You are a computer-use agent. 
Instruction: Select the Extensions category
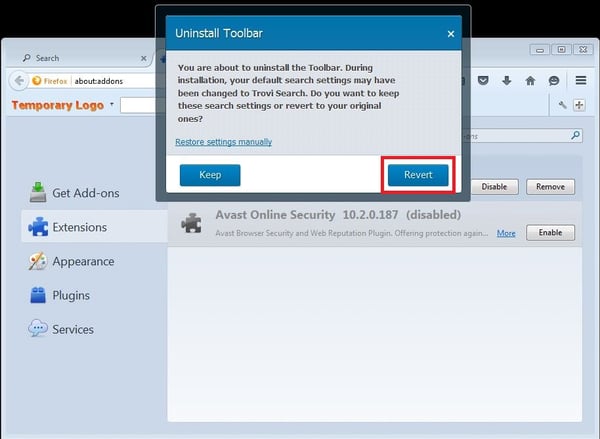pos(95,227)
